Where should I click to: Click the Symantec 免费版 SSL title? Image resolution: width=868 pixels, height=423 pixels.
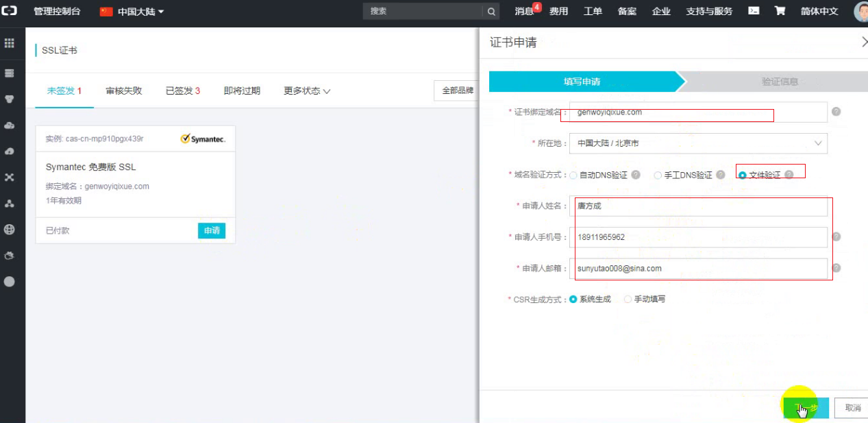coord(91,167)
